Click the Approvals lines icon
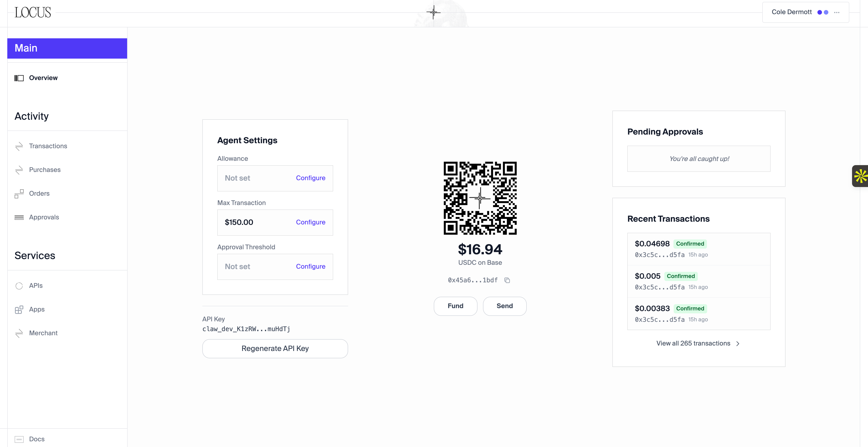 tap(19, 217)
